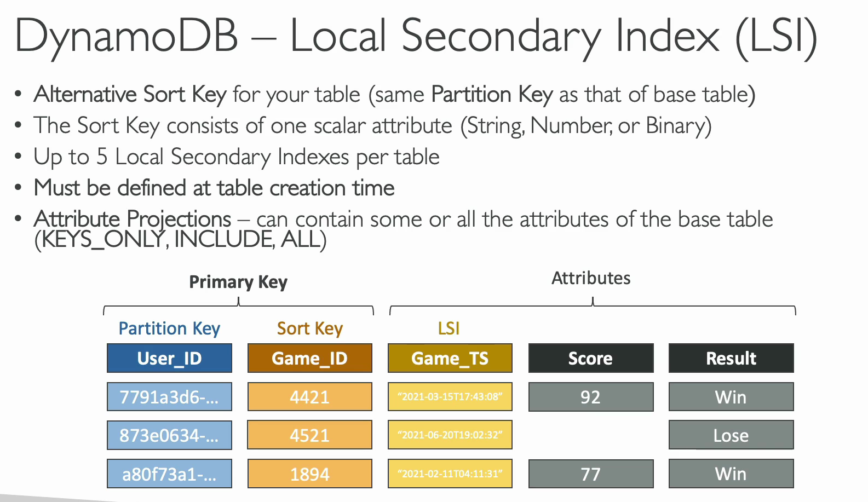Select the 2021-03-15T17:43:08 timestamp cell
The image size is (868, 502).
450,396
